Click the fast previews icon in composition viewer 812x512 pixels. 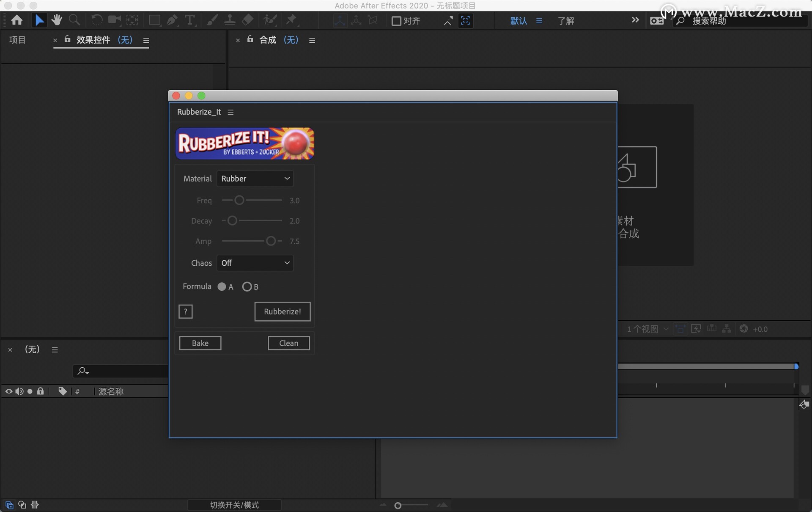point(696,329)
